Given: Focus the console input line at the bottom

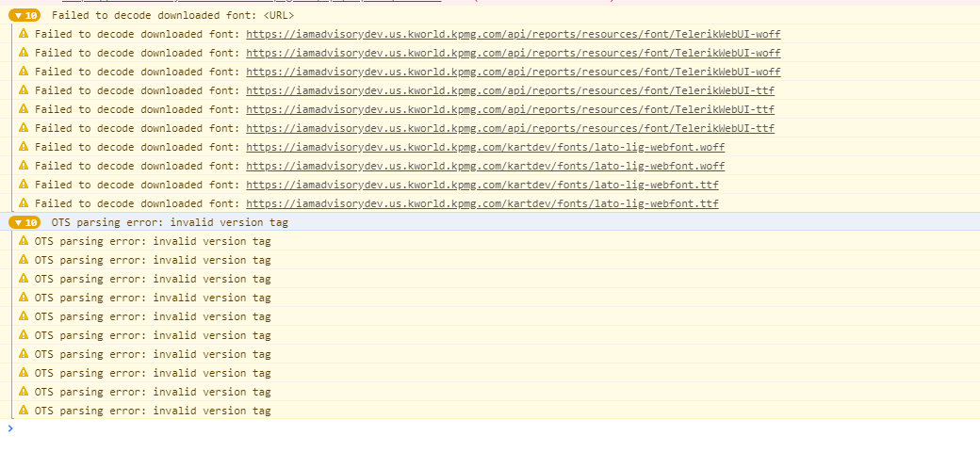Looking at the screenshot, I should (471, 428).
